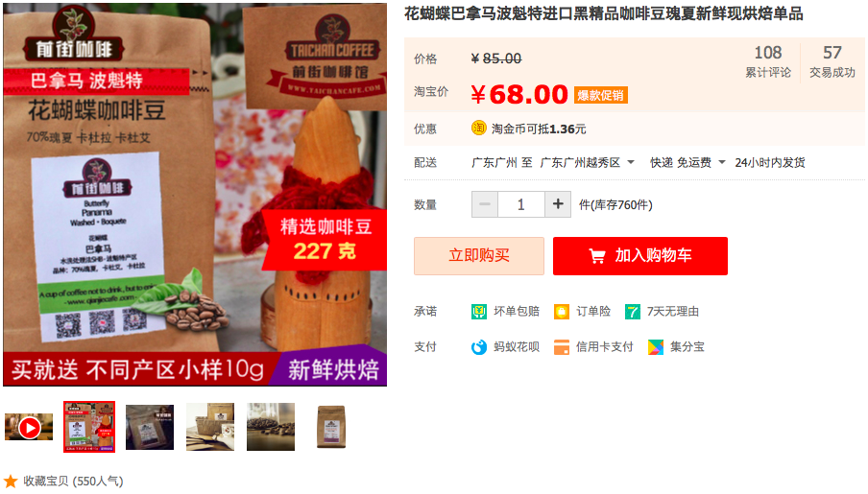The image size is (868, 494).
Task: Click the quantity input field
Action: 521,204
